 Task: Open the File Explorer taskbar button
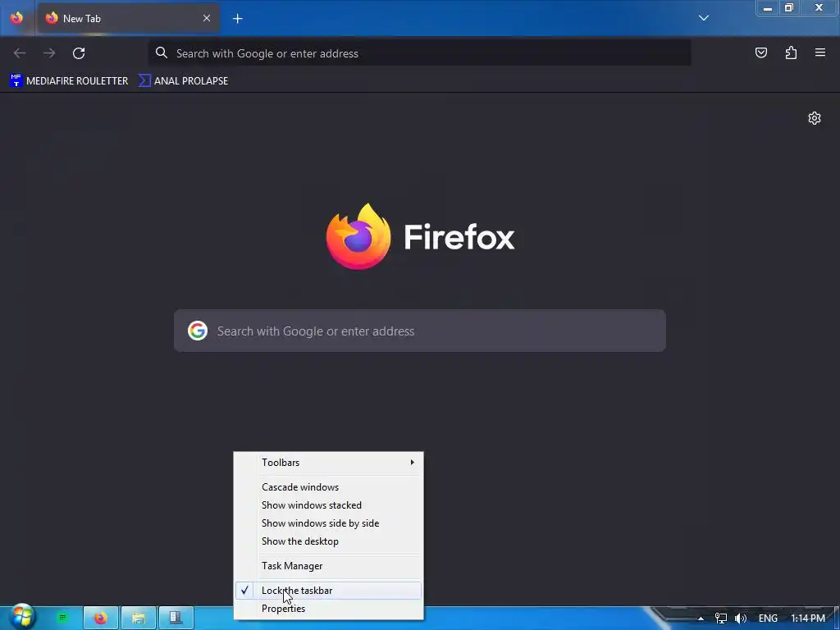tap(139, 619)
